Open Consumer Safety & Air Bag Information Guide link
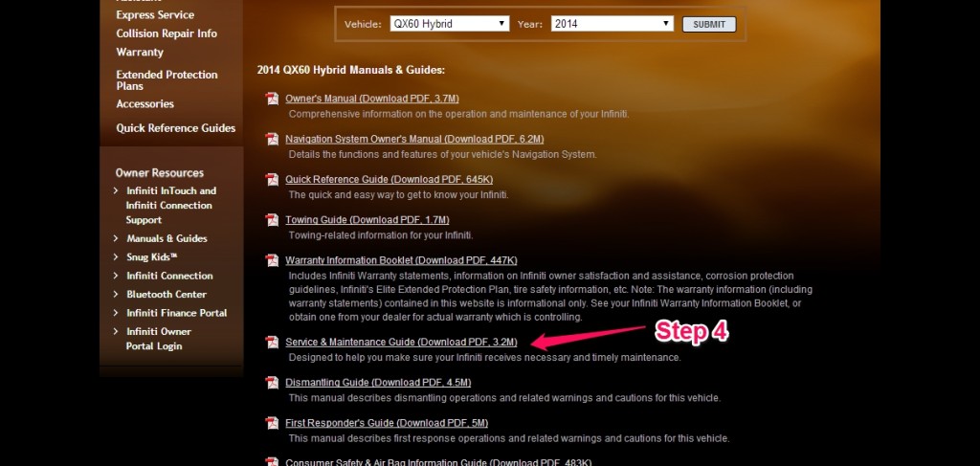 pos(438,462)
